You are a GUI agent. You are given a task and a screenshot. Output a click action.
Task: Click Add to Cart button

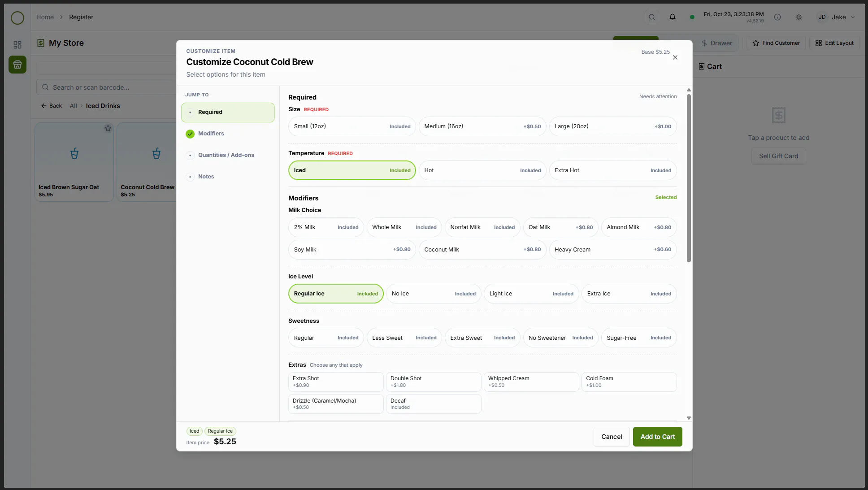pyautogui.click(x=658, y=437)
